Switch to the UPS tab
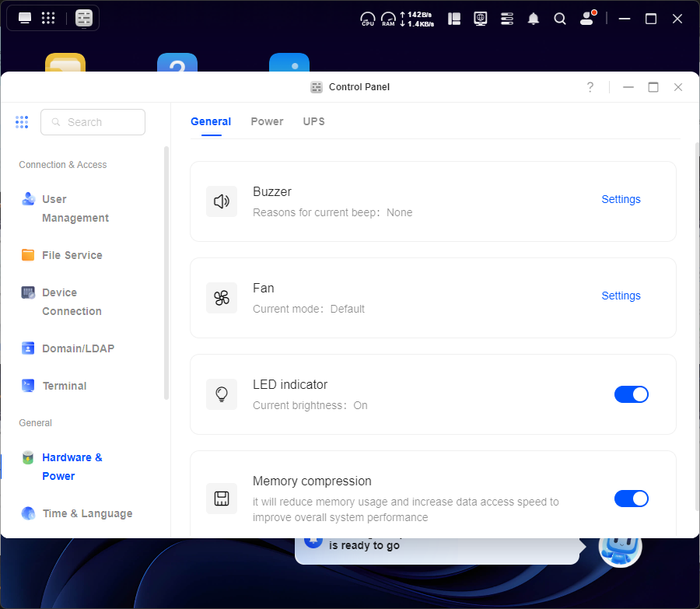The width and height of the screenshot is (700, 609). 313,121
